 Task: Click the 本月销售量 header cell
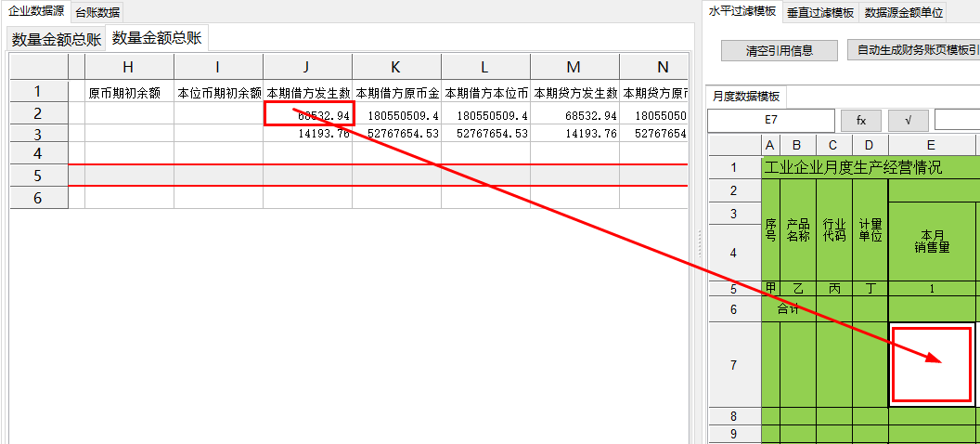point(932,242)
